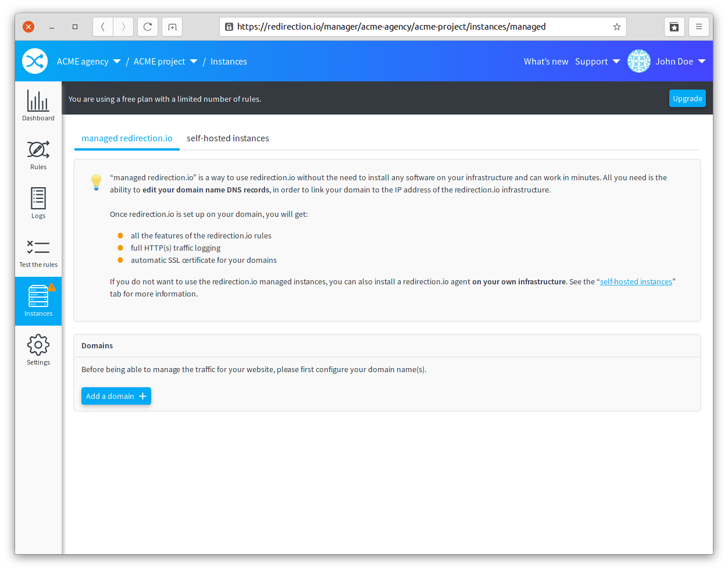Click the free plan notice text
The image size is (728, 571).
pyautogui.click(x=165, y=99)
